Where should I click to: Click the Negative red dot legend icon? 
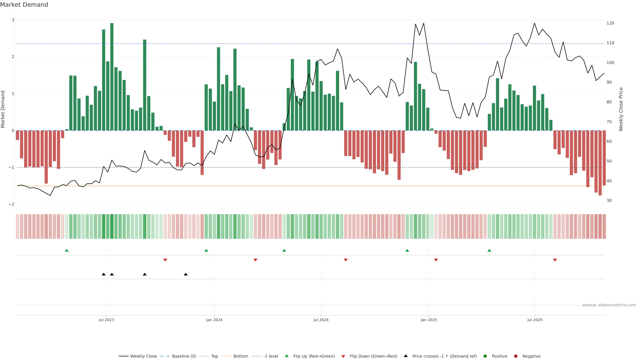coord(516,356)
